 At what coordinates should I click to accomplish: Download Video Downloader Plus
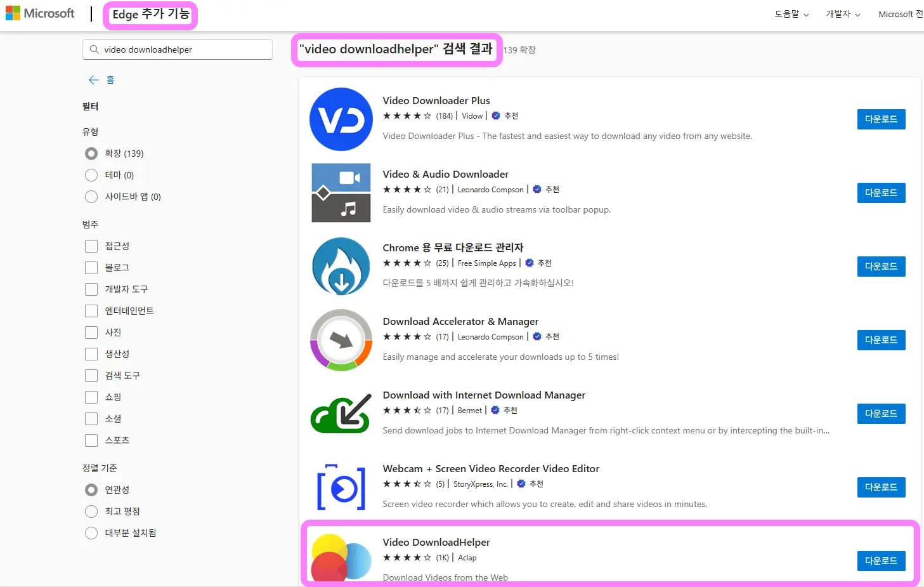(881, 119)
